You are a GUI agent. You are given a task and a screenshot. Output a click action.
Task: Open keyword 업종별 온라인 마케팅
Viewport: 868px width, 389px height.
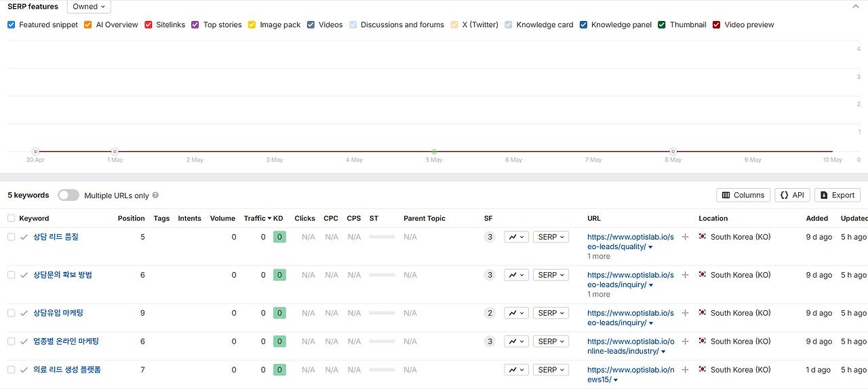66,341
